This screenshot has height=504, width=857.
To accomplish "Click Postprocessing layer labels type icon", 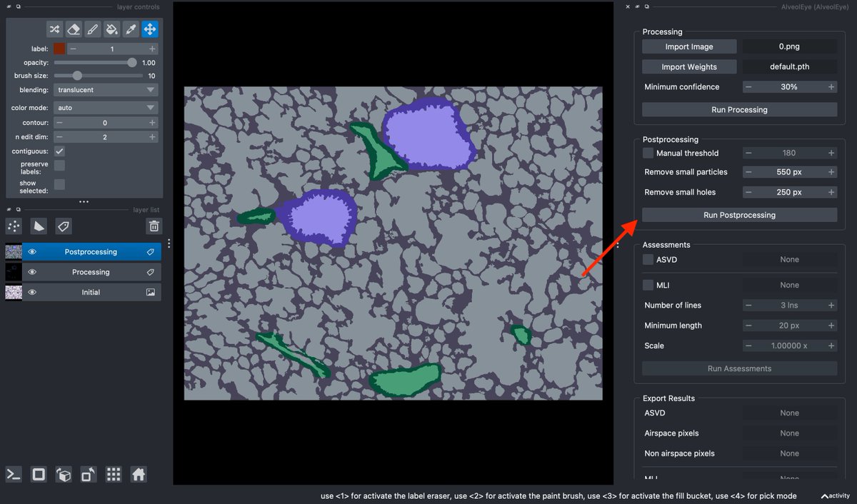I will [x=151, y=252].
